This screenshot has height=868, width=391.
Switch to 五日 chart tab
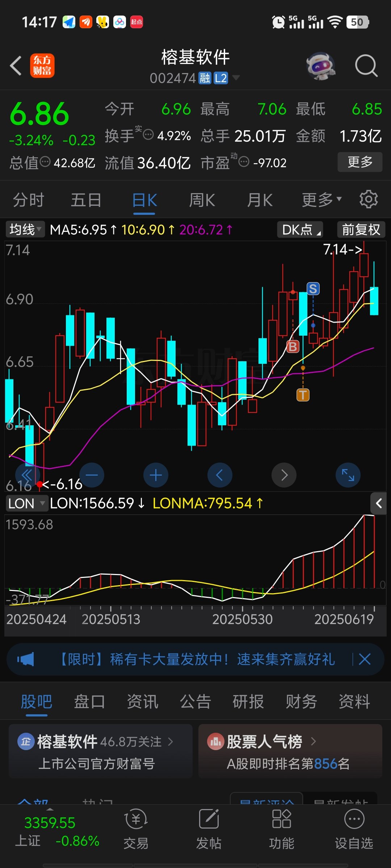pyautogui.click(x=86, y=200)
